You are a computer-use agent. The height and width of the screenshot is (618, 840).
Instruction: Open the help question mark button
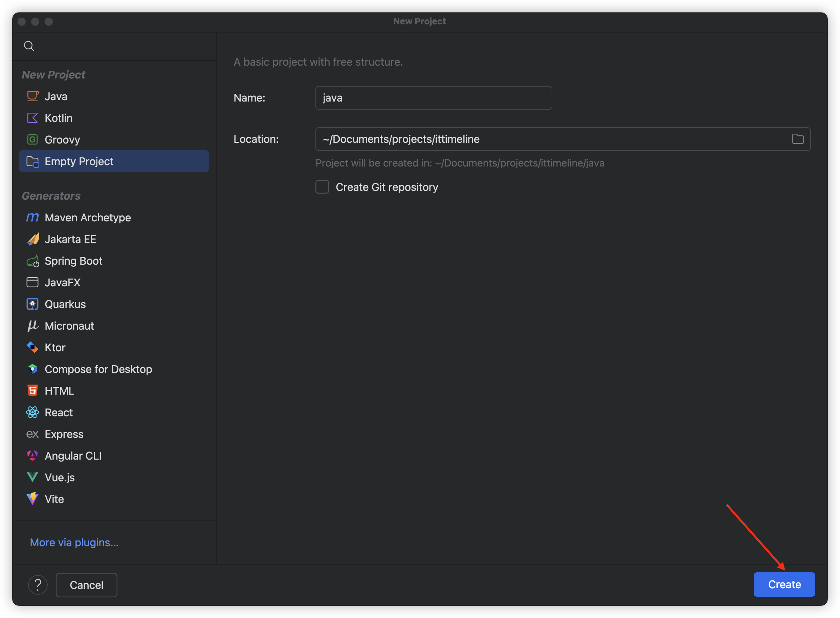coord(38,585)
